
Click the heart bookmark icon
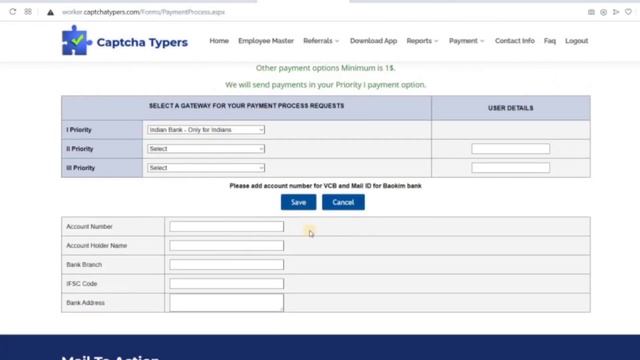point(628,12)
